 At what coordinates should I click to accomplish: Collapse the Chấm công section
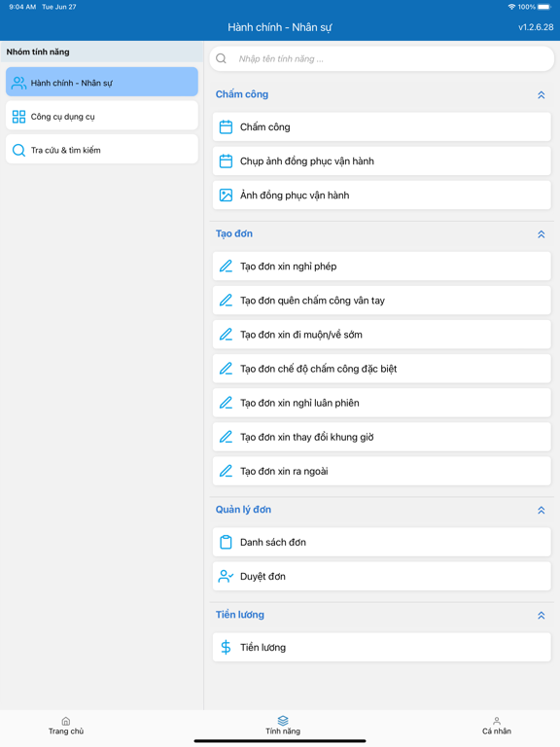click(x=541, y=94)
